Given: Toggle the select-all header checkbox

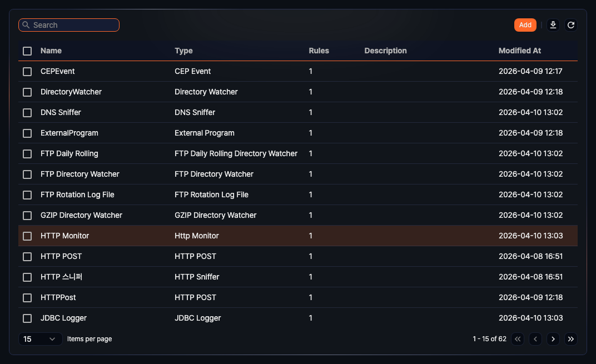Looking at the screenshot, I should 27,51.
